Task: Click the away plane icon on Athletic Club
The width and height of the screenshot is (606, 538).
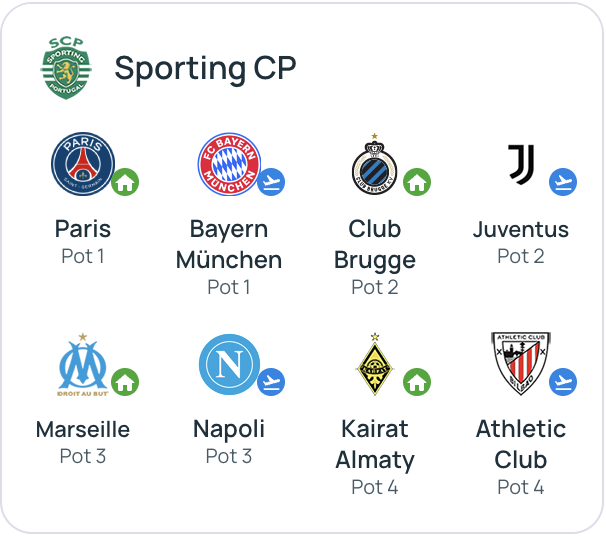Action: [x=563, y=382]
